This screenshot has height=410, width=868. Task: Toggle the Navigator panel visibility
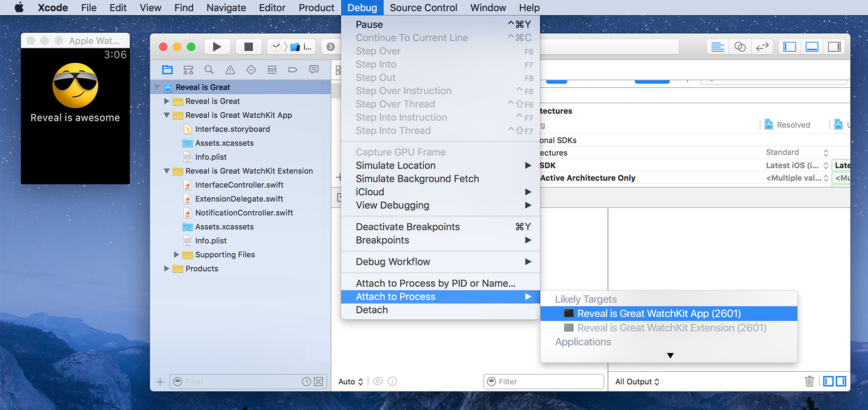[x=789, y=47]
